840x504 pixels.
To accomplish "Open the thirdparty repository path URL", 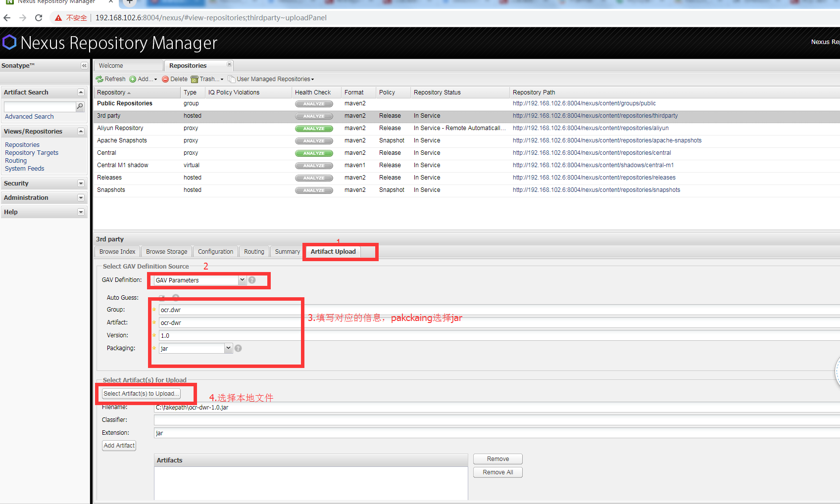I will [x=595, y=116].
